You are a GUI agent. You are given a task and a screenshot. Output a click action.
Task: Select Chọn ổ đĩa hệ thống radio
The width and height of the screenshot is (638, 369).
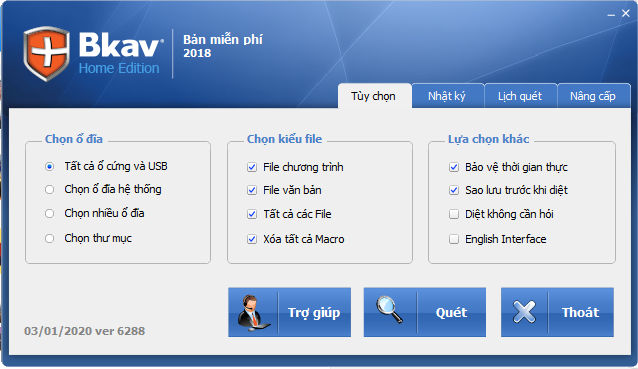(49, 189)
